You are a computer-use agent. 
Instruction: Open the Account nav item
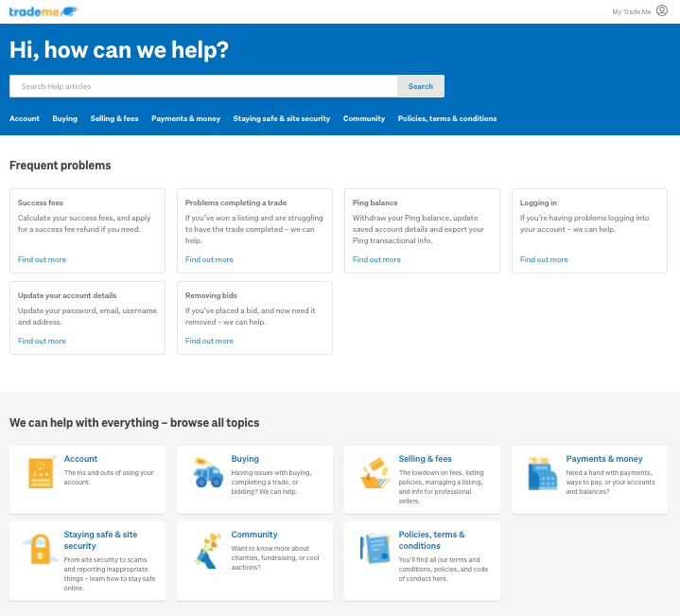tap(25, 118)
